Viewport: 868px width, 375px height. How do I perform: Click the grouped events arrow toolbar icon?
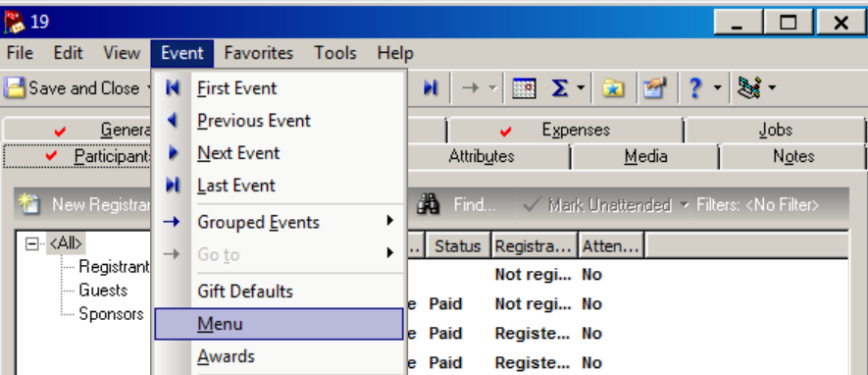tap(470, 87)
